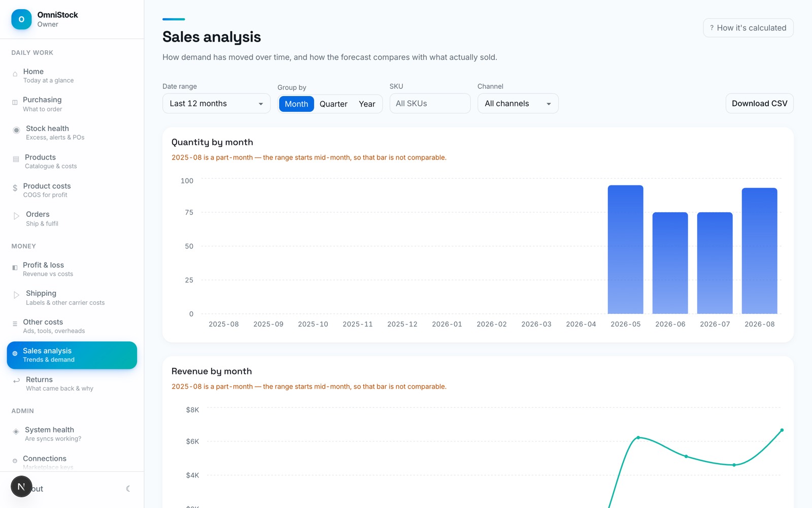Click the Purchasing sidebar icon

click(15, 103)
